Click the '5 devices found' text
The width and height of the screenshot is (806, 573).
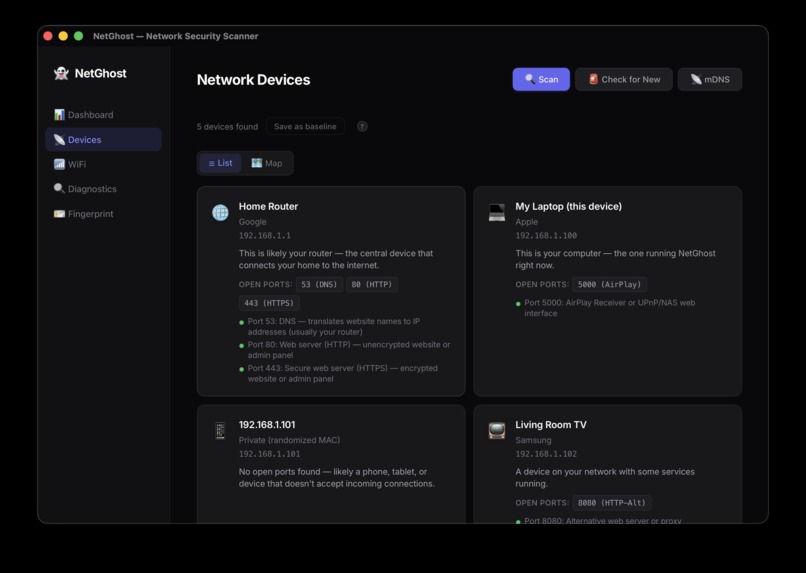click(x=227, y=126)
